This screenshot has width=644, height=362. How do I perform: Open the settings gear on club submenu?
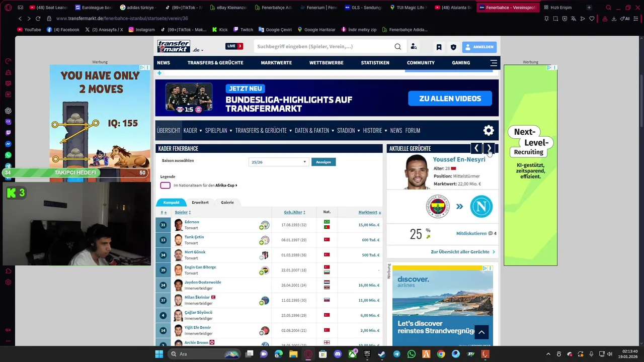point(489,131)
